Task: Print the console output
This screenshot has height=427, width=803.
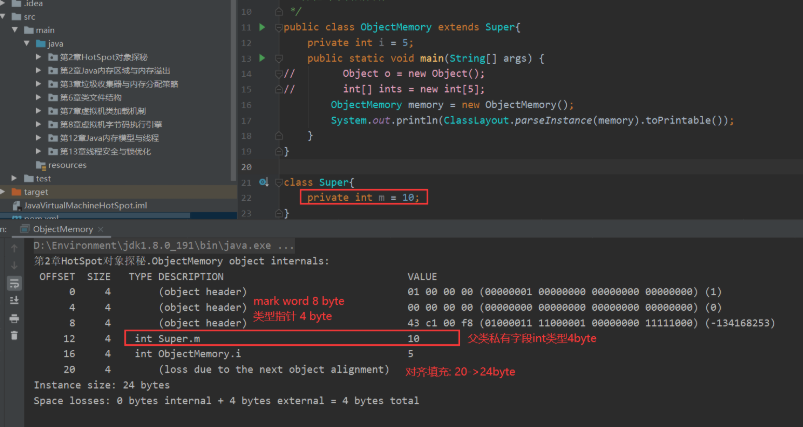Action: [x=14, y=318]
